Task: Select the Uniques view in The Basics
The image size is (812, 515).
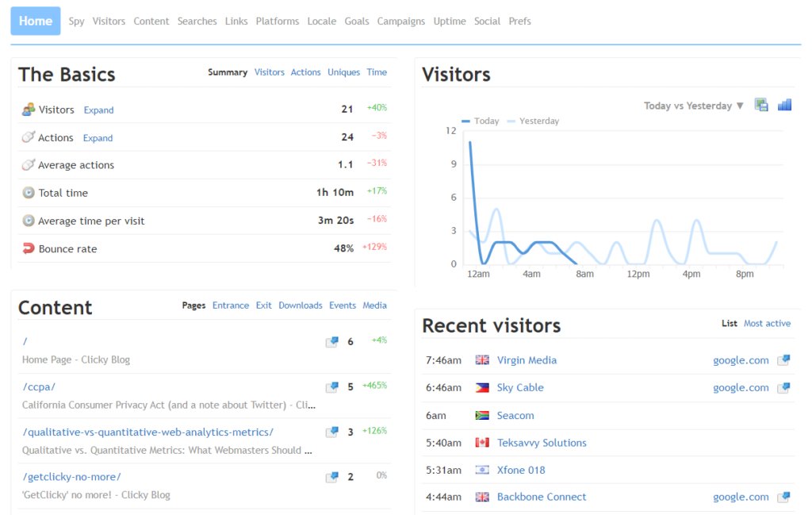Action: (343, 71)
